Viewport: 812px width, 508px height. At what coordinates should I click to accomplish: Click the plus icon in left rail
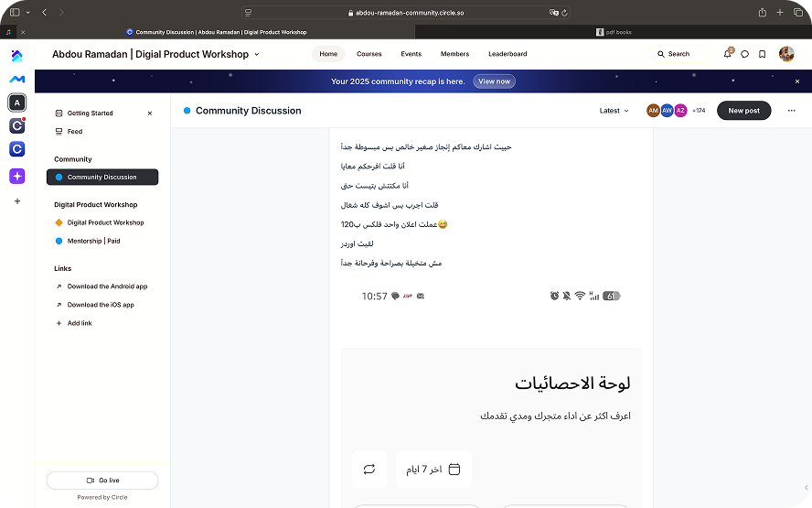pyautogui.click(x=17, y=200)
